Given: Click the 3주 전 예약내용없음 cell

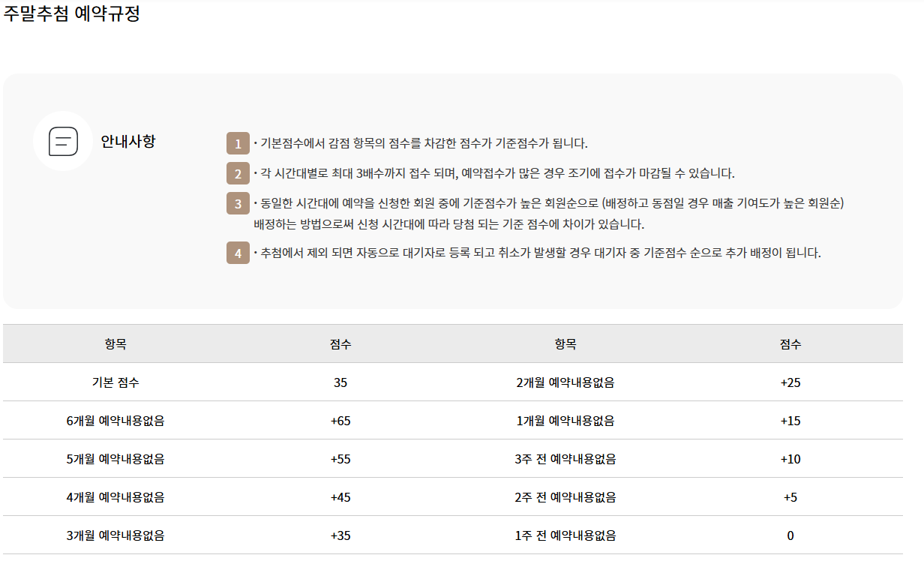Looking at the screenshot, I should (565, 459).
